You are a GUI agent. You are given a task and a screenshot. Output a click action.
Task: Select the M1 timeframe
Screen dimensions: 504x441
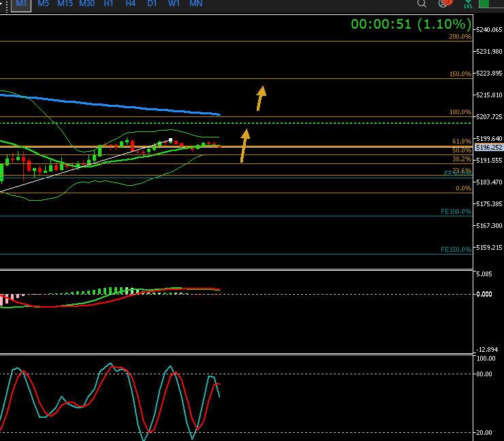pos(21,4)
